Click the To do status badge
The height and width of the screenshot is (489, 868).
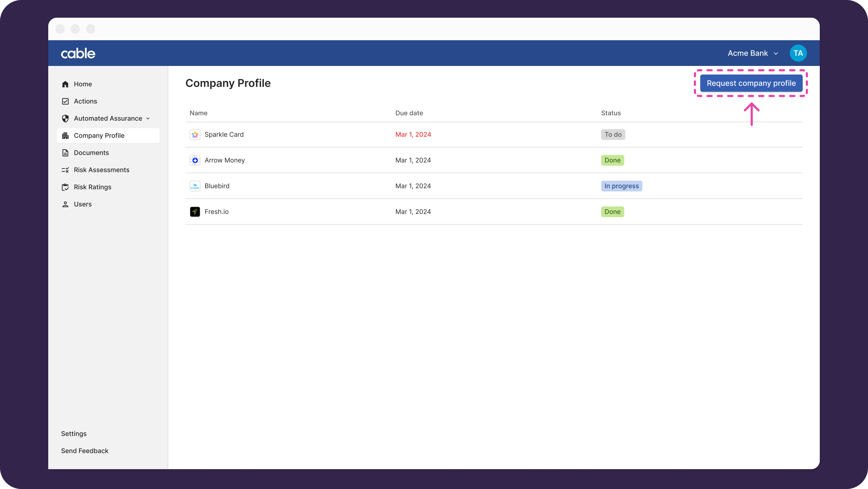click(x=613, y=135)
